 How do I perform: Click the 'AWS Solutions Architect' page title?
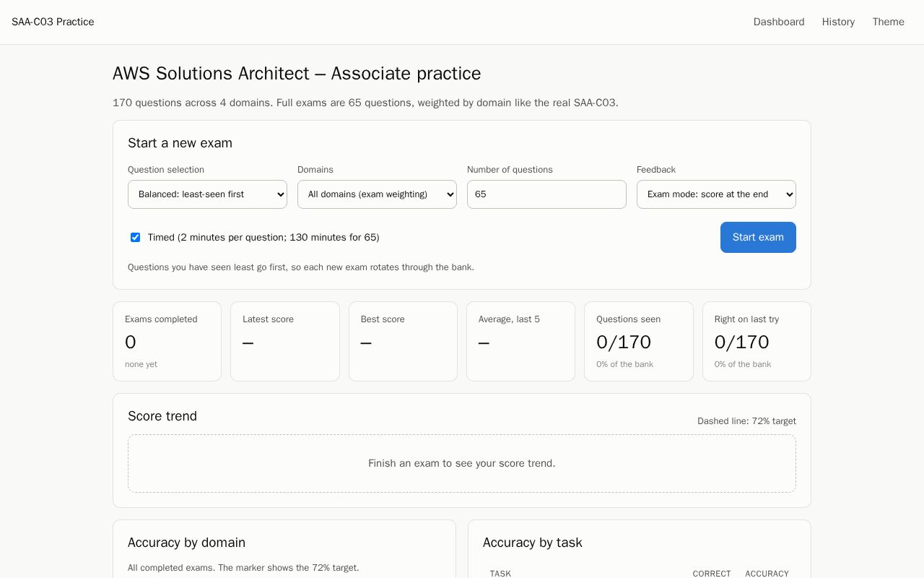297,74
